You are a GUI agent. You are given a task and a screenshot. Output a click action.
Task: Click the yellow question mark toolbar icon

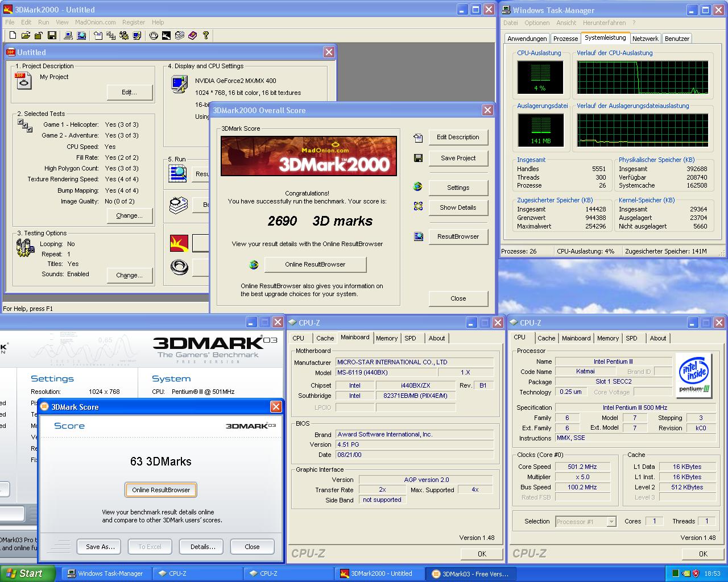tap(206, 35)
